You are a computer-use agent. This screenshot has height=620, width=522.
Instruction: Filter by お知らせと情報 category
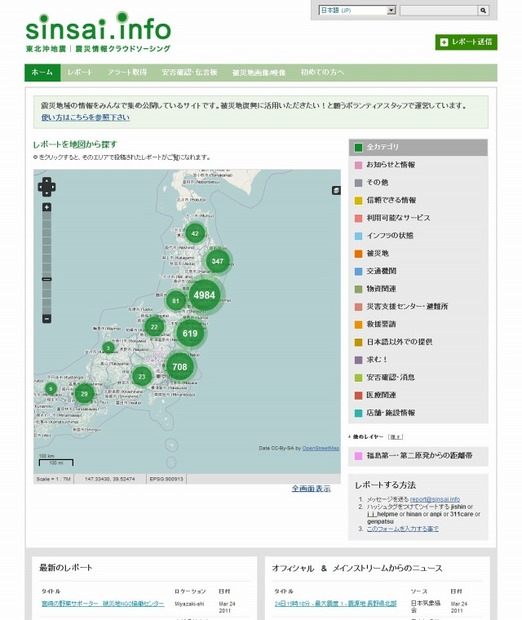point(418,165)
